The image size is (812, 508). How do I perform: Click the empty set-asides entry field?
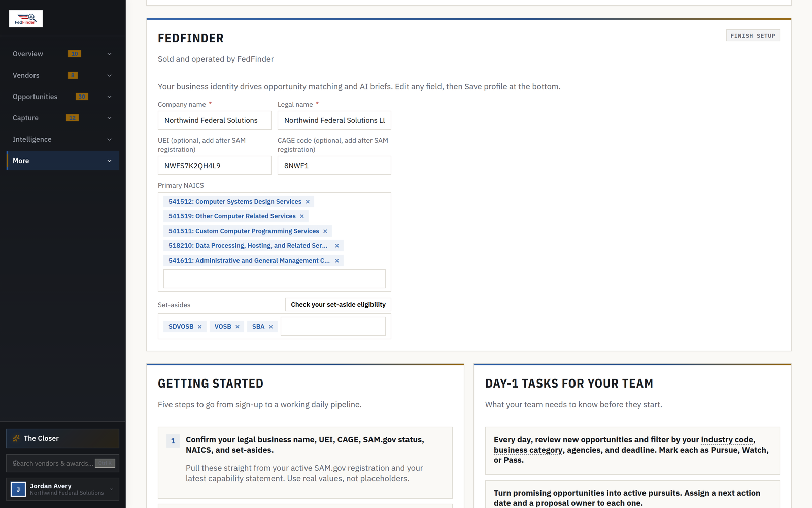pos(333,327)
